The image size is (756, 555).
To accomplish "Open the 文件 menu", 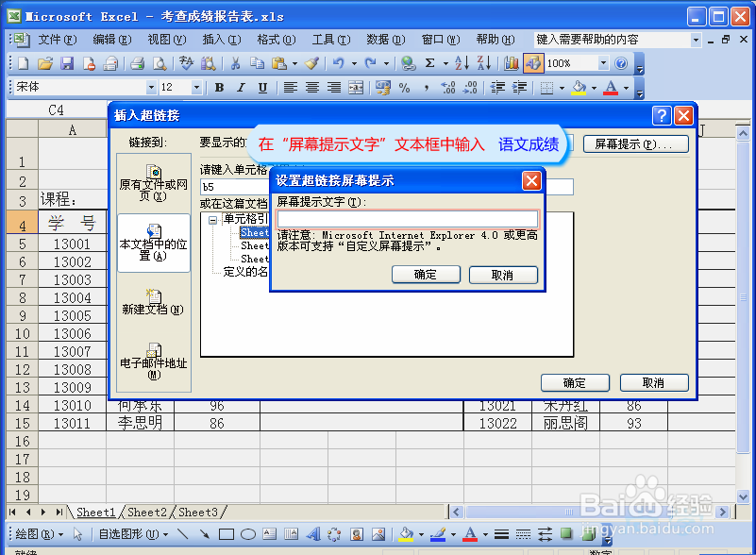I will [x=58, y=40].
